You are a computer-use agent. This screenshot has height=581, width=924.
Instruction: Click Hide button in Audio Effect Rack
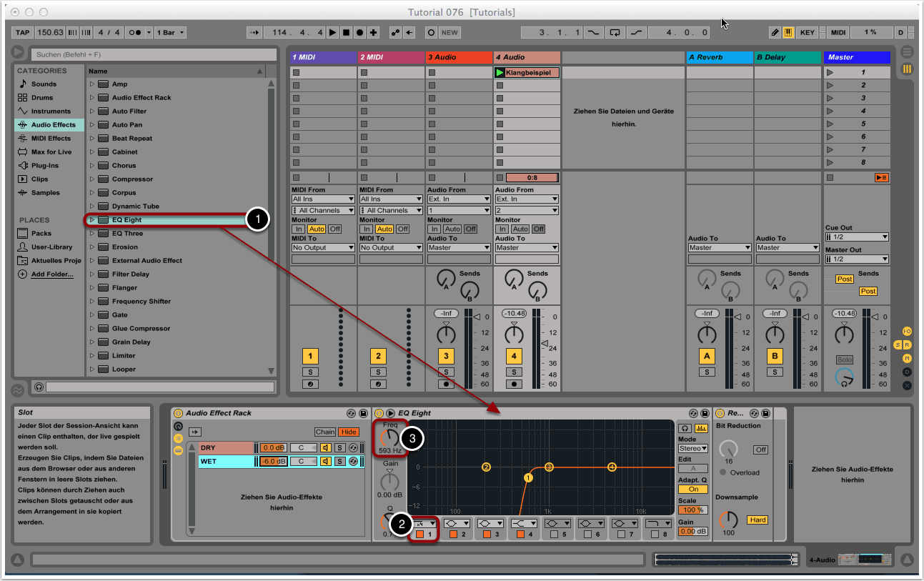[349, 432]
